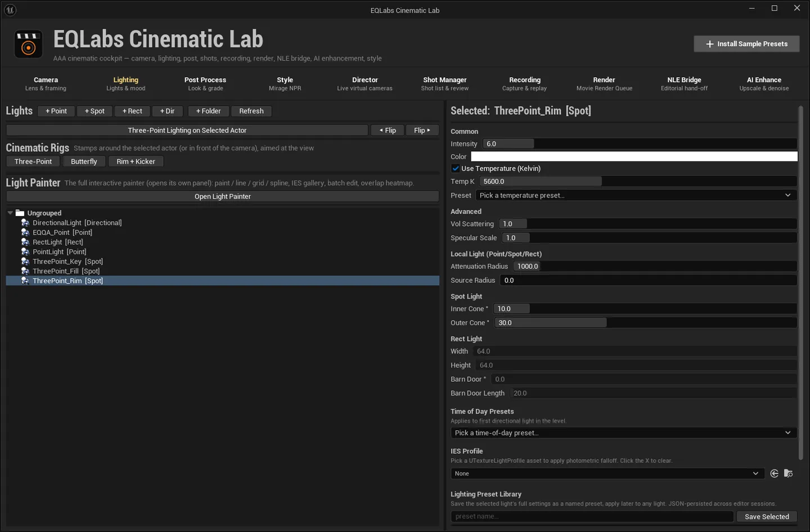Add a new Spot light

coord(94,111)
